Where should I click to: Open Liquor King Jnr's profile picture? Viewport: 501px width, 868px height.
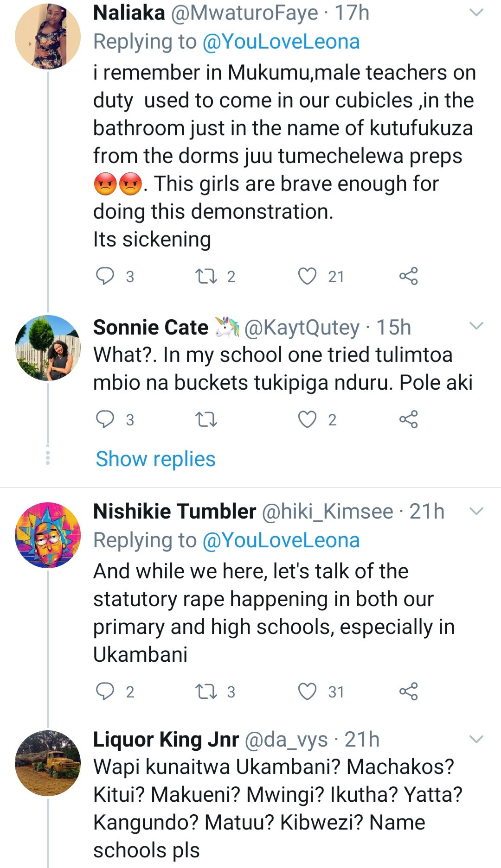[48, 763]
